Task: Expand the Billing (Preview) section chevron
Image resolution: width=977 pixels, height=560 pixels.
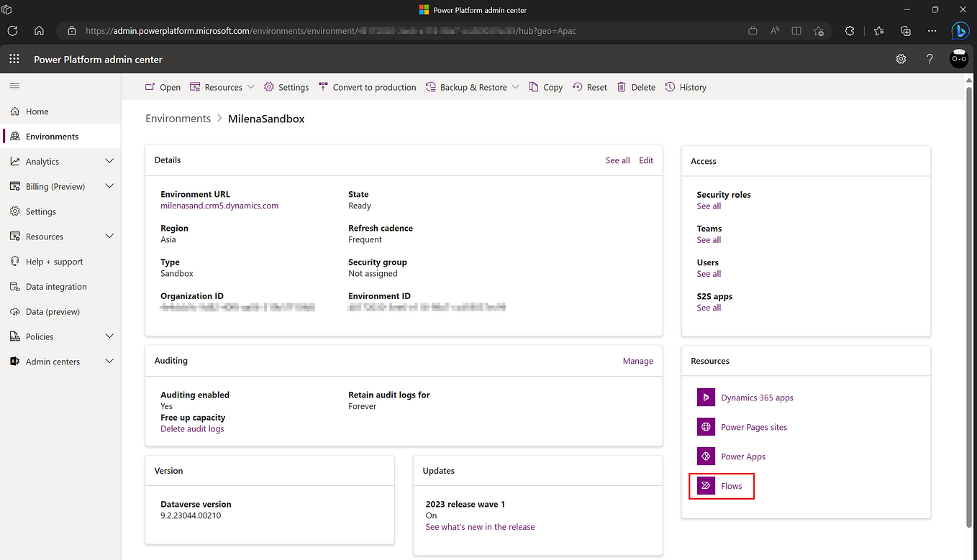Action: coord(109,186)
